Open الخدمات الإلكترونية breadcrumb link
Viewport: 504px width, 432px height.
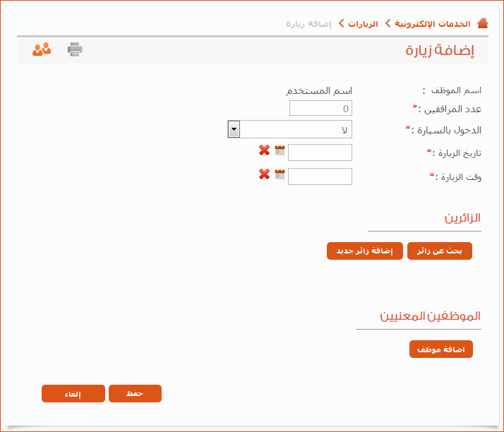(432, 24)
